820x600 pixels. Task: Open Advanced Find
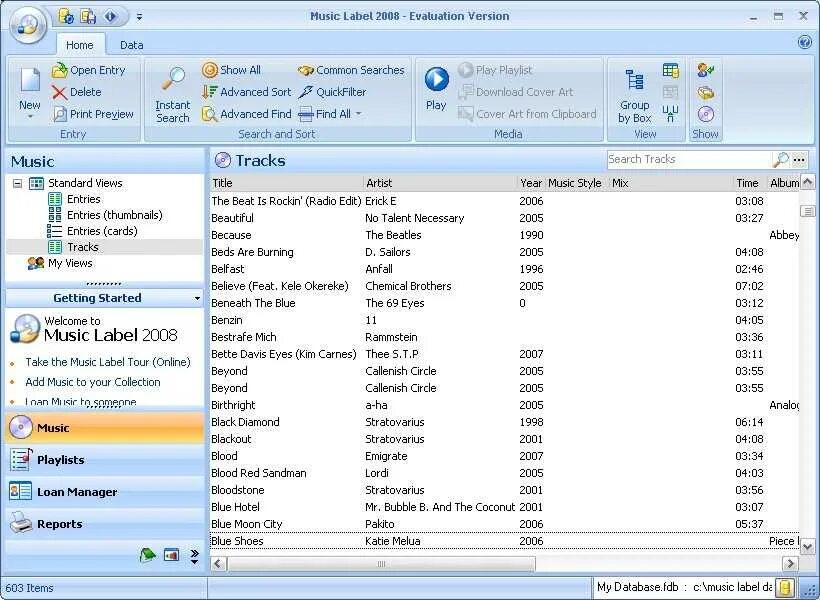tap(246, 114)
